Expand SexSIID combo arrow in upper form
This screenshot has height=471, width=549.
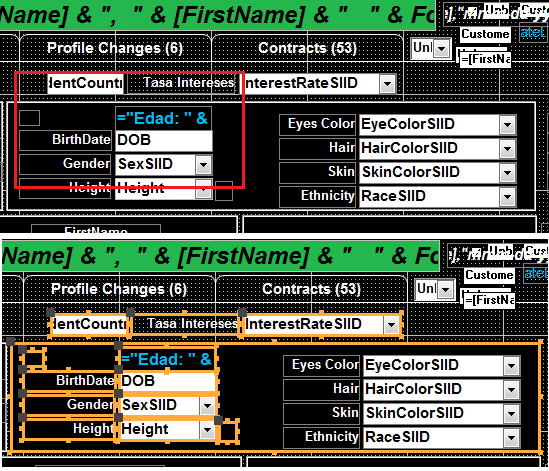tap(204, 165)
